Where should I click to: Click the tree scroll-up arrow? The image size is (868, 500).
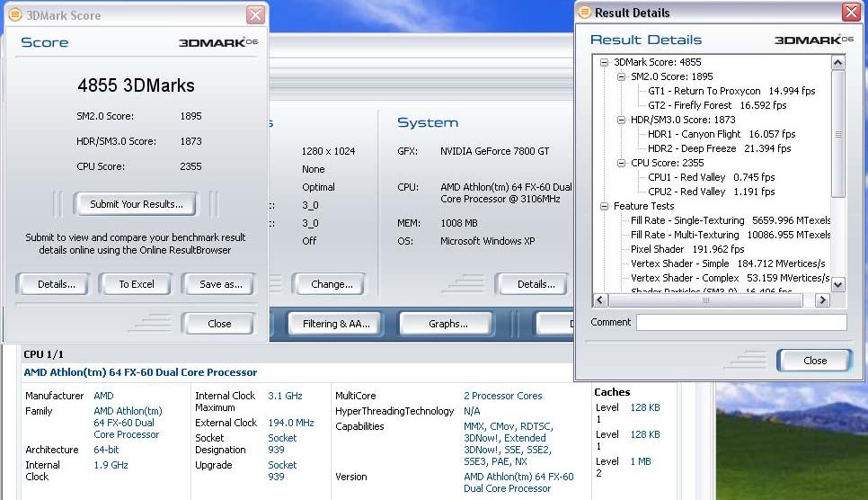tap(838, 63)
